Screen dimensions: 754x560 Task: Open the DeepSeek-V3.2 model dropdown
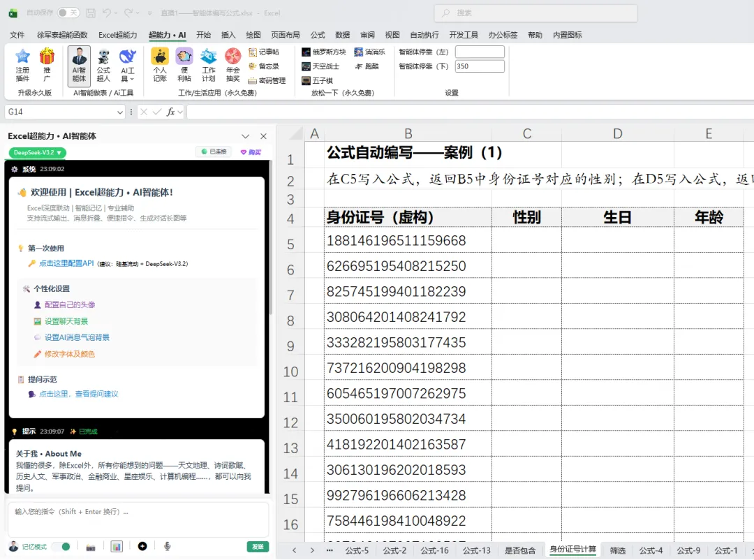[x=38, y=152]
